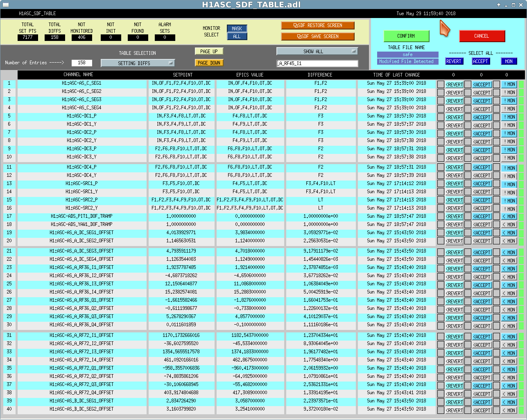Select MASK in monitor select
The height and width of the screenshot is (420, 527).
tap(237, 29)
